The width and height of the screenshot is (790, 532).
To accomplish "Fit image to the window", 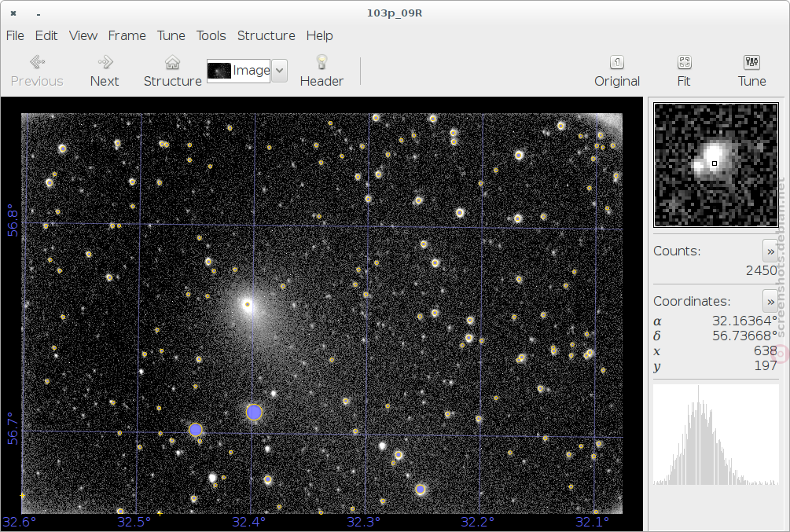I will pyautogui.click(x=684, y=71).
